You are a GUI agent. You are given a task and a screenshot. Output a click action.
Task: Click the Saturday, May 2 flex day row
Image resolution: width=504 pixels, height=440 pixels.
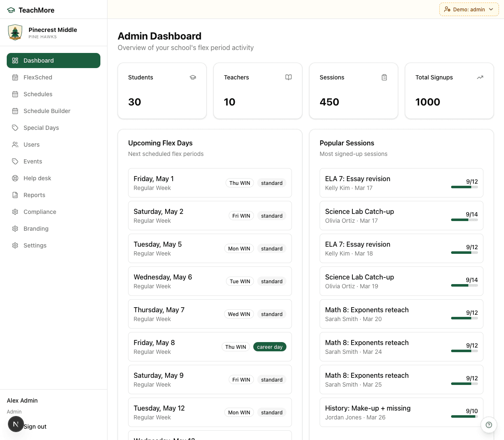[x=210, y=216]
